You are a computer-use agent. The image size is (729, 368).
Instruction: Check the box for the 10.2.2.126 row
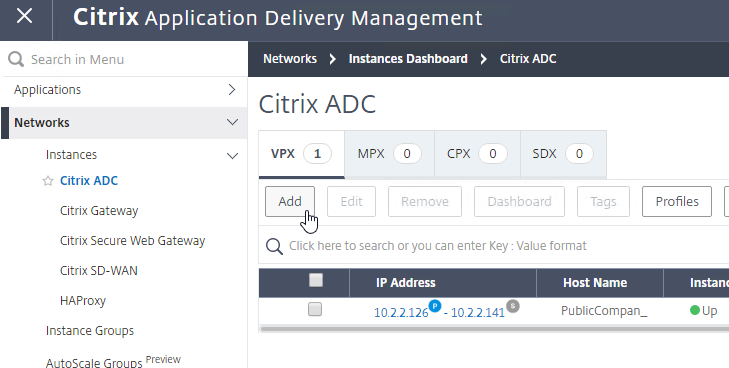click(x=315, y=309)
